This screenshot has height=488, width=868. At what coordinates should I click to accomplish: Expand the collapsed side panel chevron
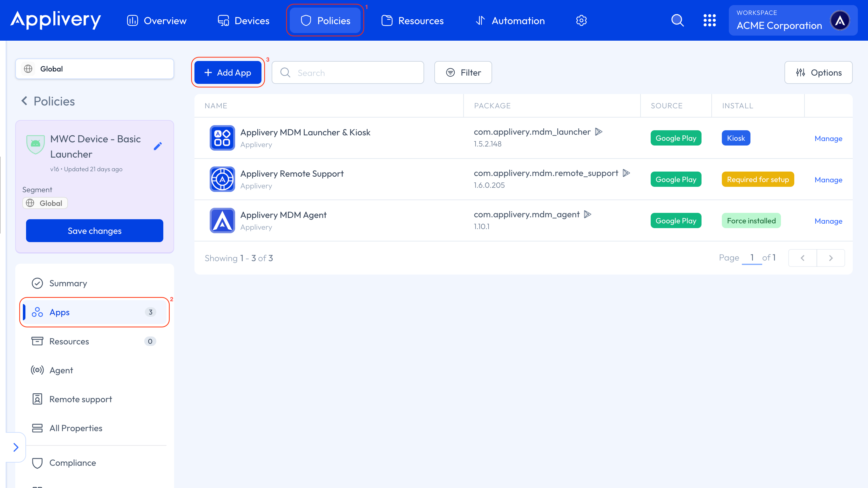[16, 447]
